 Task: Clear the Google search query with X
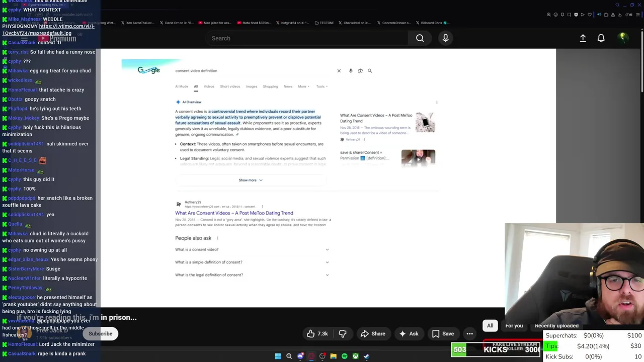pyautogui.click(x=339, y=71)
